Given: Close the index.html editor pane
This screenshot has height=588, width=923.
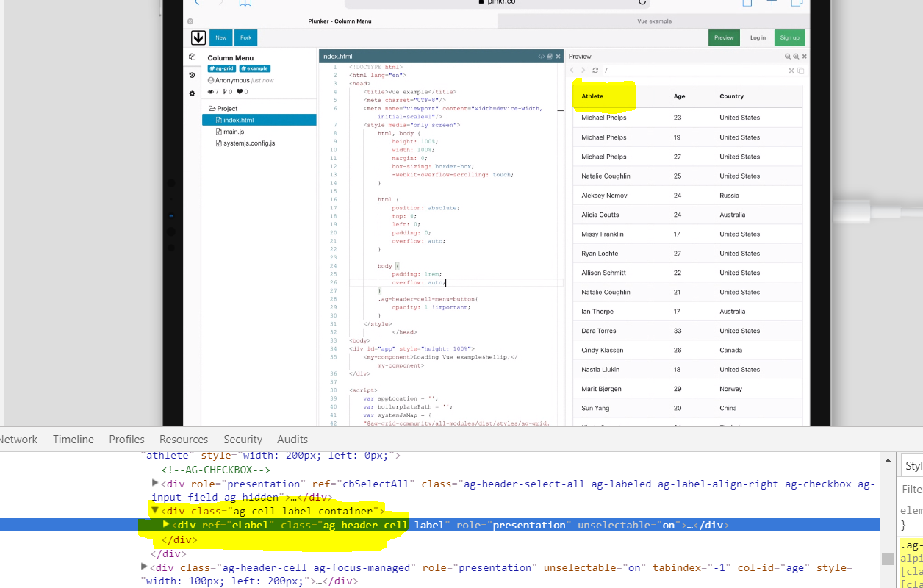Looking at the screenshot, I should [558, 57].
